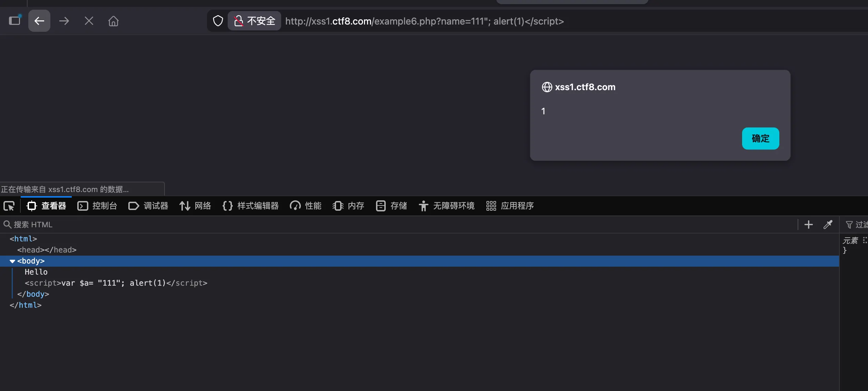This screenshot has width=868, height=391.
Task: Open the home page
Action: click(114, 21)
